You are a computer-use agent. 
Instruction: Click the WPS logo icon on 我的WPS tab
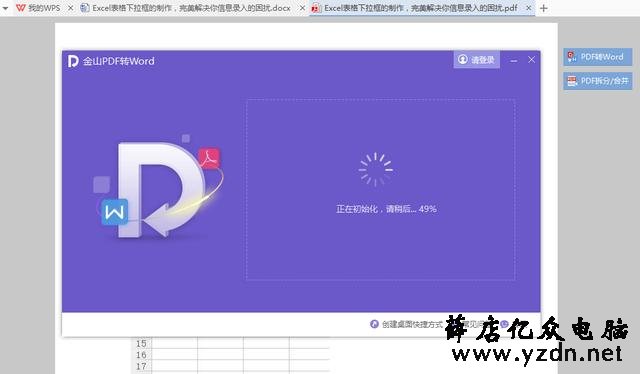tap(21, 8)
